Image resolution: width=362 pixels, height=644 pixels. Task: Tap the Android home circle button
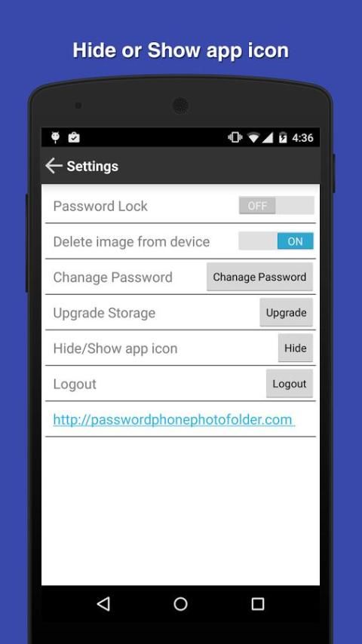tap(180, 604)
